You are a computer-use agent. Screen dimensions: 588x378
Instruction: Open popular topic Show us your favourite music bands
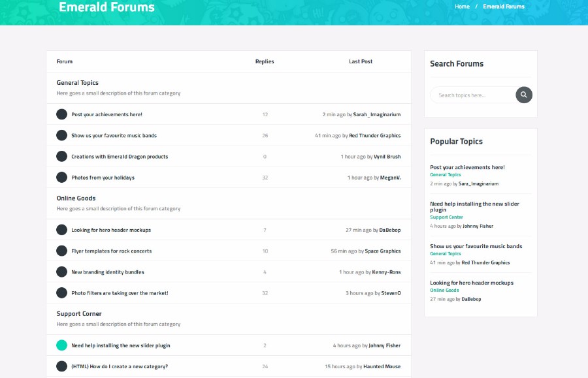pyautogui.click(x=476, y=246)
